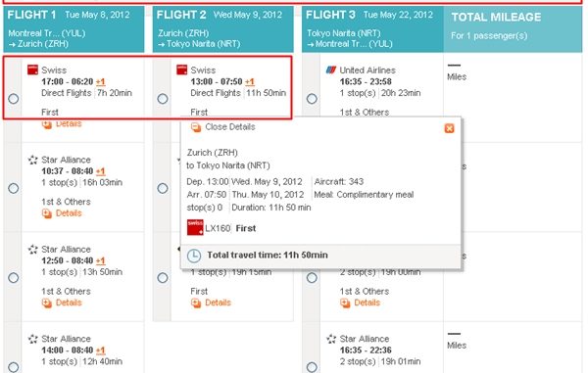588x373 pixels.
Task: Click the Swiss logo beside LX160
Action: tap(195, 227)
